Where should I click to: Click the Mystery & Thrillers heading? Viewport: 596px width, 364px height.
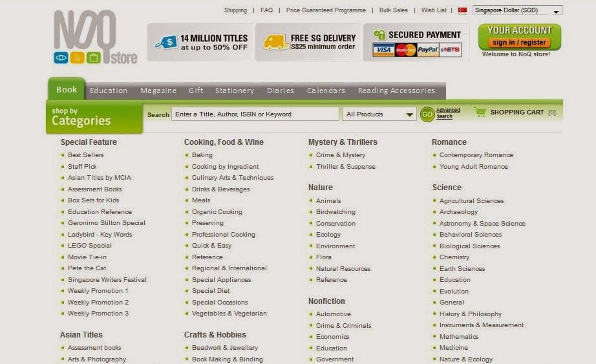pos(343,142)
